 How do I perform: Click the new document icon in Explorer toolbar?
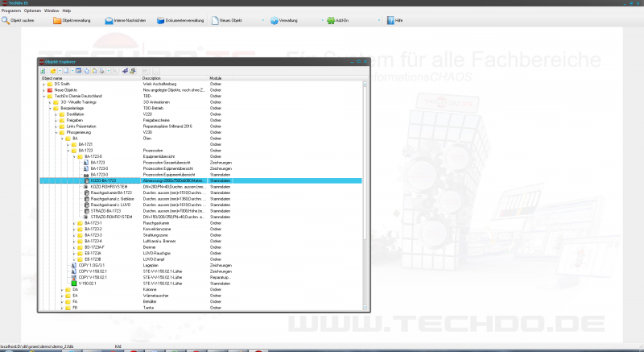pyautogui.click(x=66, y=71)
